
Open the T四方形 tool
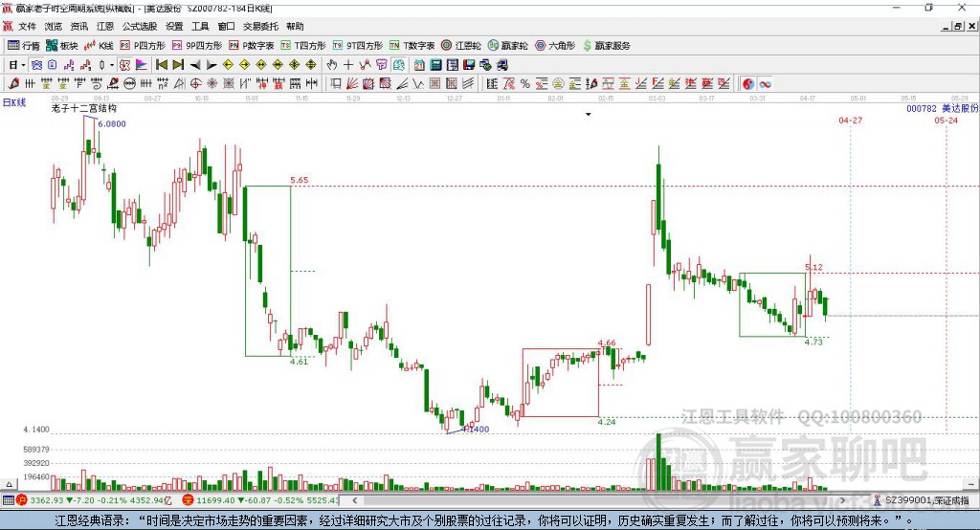click(303, 46)
